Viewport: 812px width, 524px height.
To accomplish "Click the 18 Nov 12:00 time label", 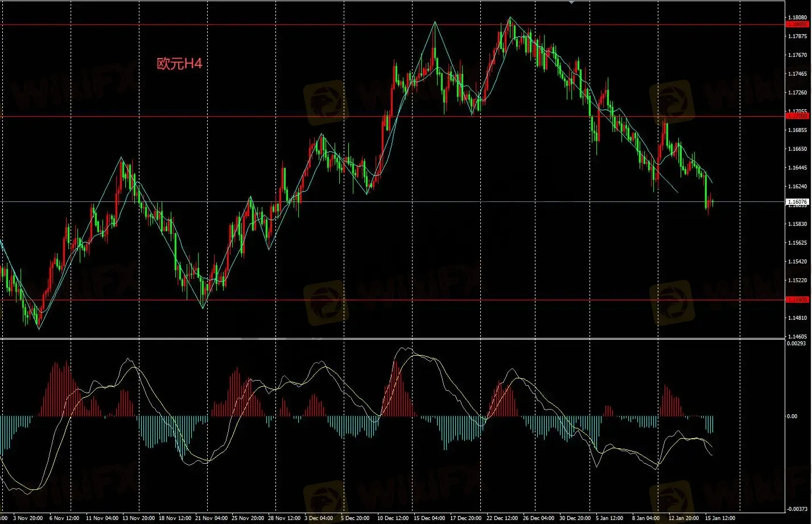I will 175,519.
